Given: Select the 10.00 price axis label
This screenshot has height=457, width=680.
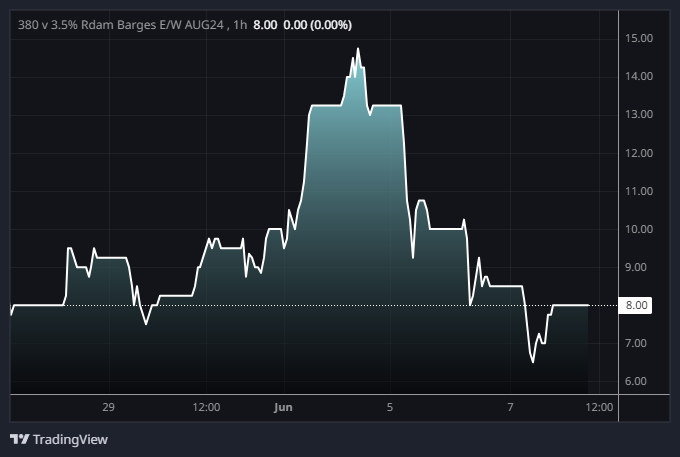Looking at the screenshot, I should point(638,229).
